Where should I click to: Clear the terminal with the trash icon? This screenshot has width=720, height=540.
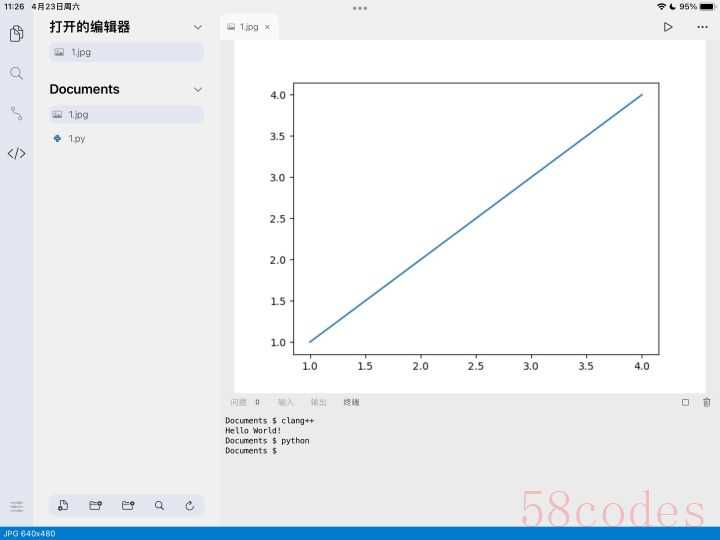707,402
